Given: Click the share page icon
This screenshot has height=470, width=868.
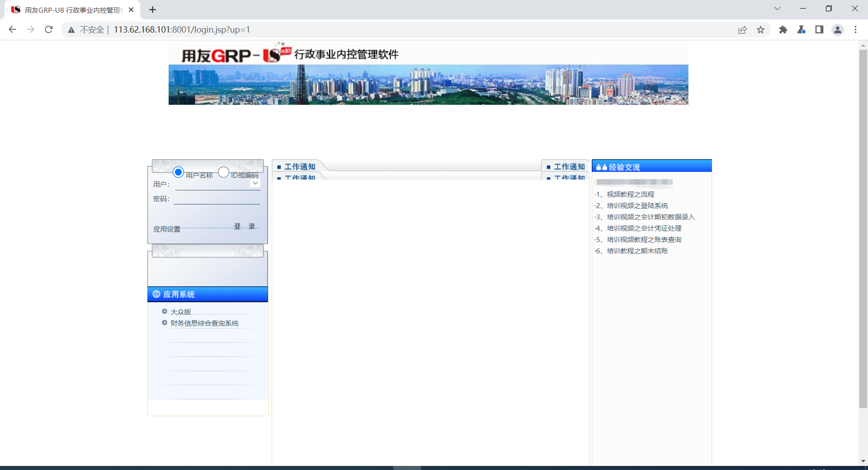Looking at the screenshot, I should click(x=742, y=29).
